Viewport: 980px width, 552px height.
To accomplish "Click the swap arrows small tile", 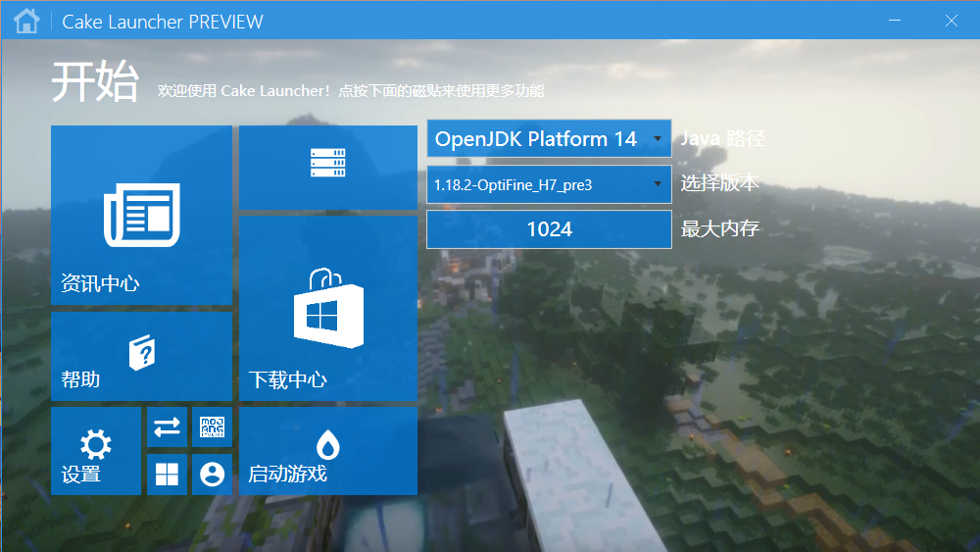I will point(167,427).
